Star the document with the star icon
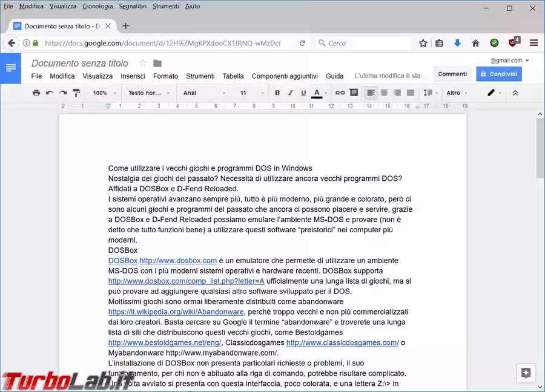 (143, 63)
